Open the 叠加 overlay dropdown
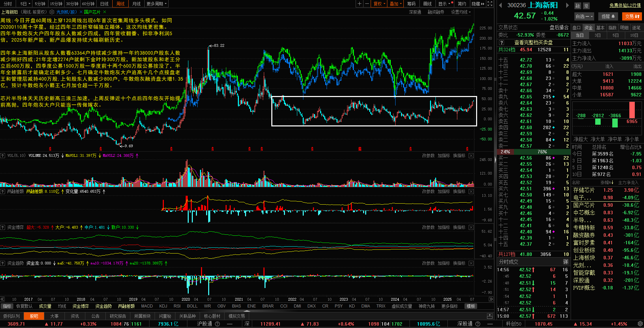644x328 pixels. click(x=396, y=4)
